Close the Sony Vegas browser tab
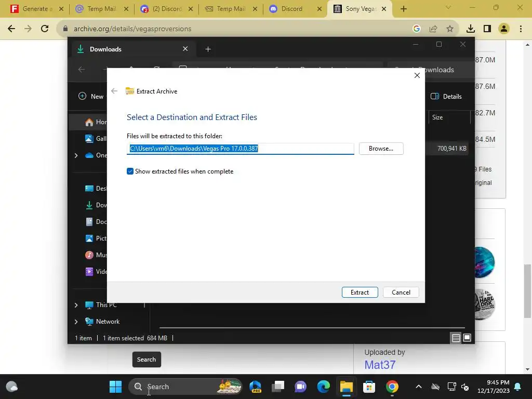Image resolution: width=532 pixels, height=399 pixels. click(384, 9)
